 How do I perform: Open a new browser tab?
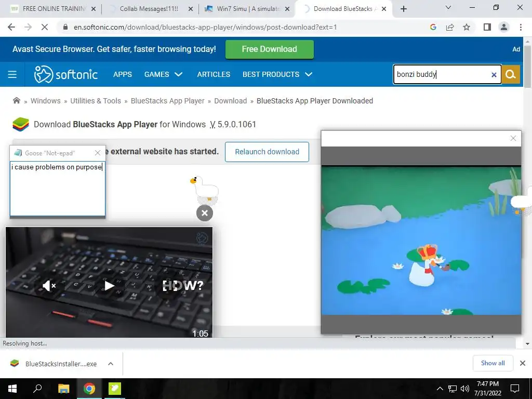click(x=403, y=9)
